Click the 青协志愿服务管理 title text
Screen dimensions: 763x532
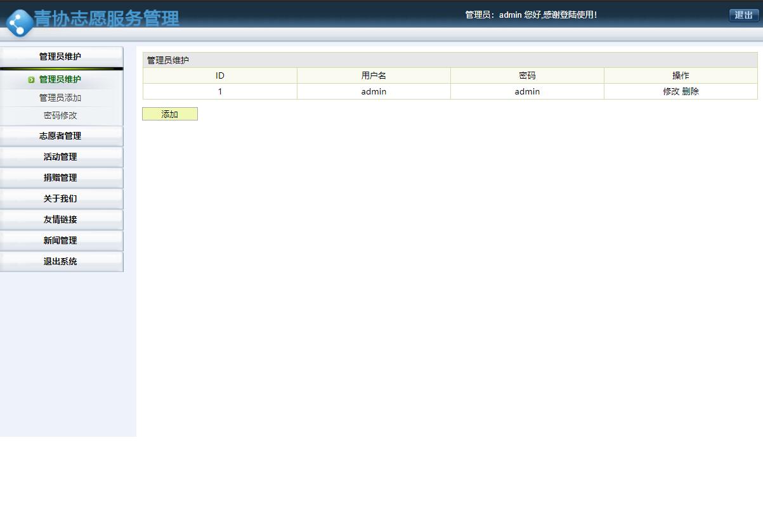point(107,18)
